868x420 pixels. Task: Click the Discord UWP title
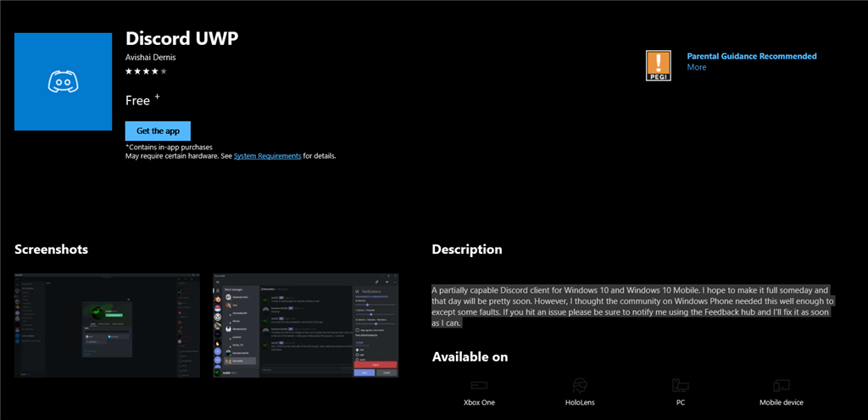point(182,38)
